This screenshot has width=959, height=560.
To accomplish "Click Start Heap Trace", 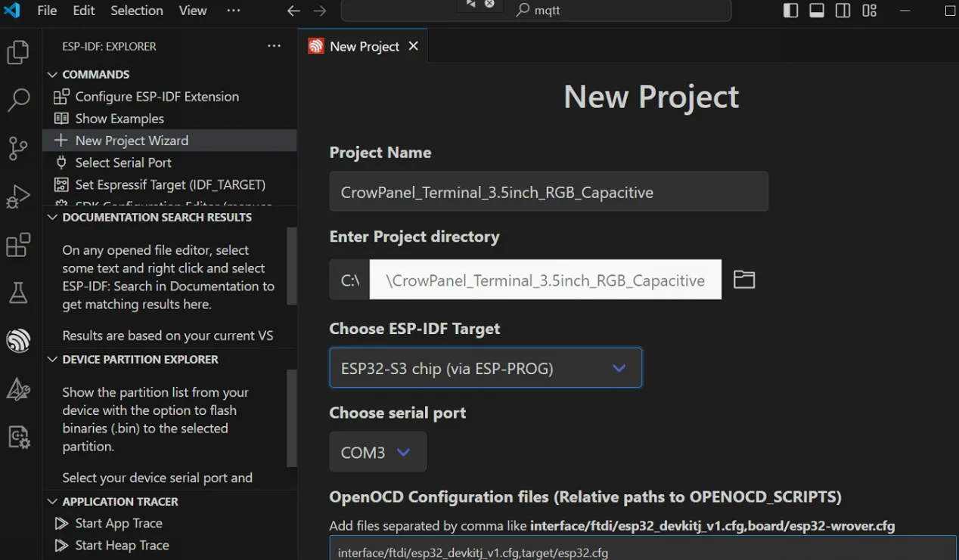I will [x=122, y=545].
